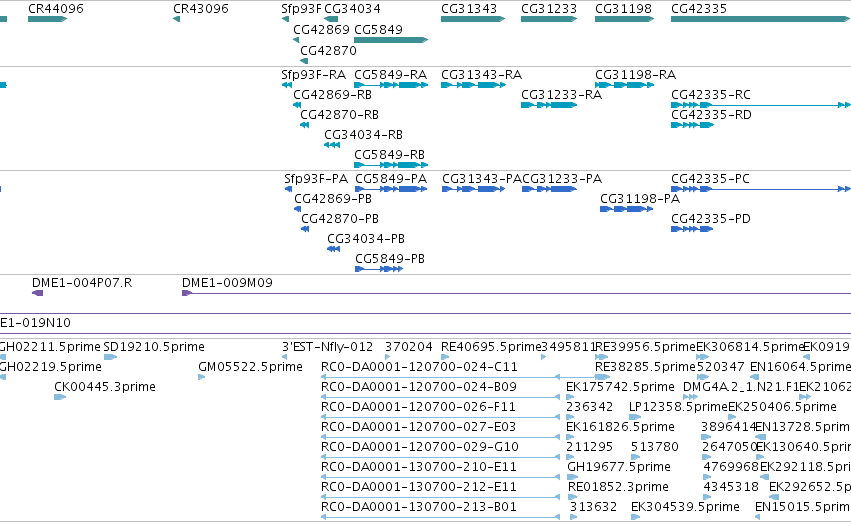Select the 4345318 EST label
The width and height of the screenshot is (851, 522).
coord(731,488)
